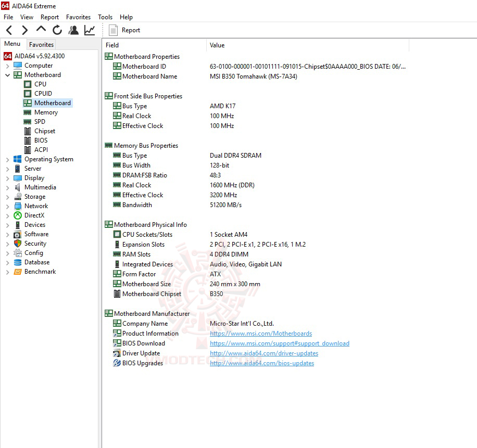Expand the Benchmark tree node
The height and width of the screenshot is (448, 477).
click(x=8, y=272)
